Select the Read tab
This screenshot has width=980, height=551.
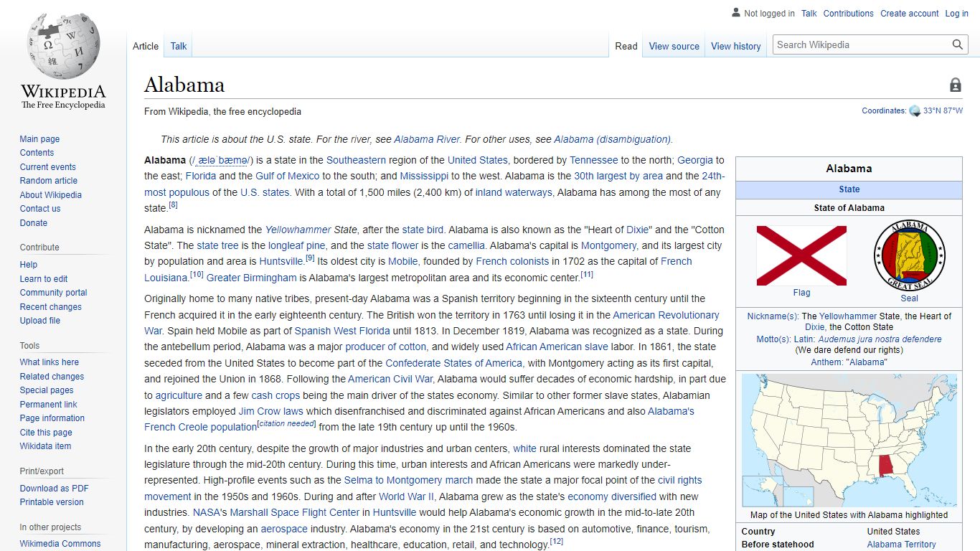[626, 46]
